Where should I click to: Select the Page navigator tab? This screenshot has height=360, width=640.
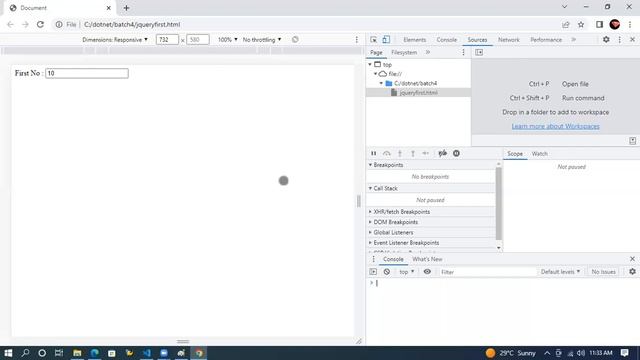376,52
